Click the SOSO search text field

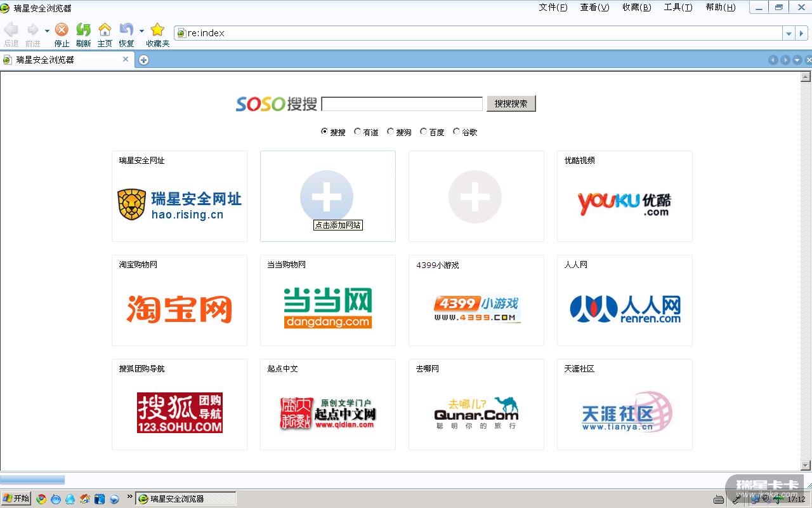tap(402, 104)
